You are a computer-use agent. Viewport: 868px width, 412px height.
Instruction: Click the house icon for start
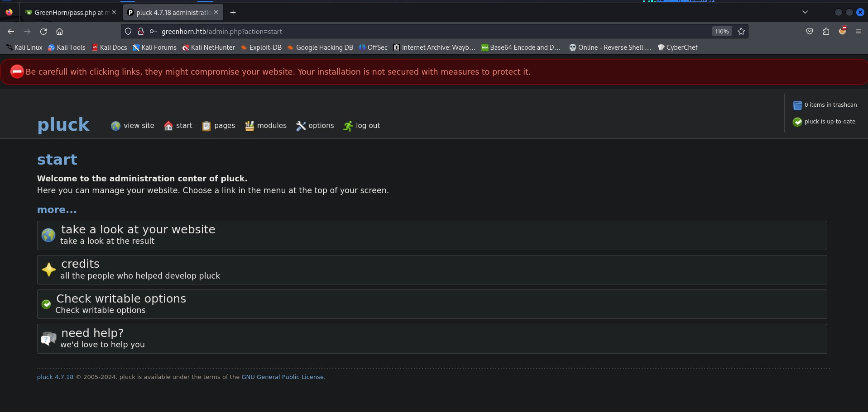(x=168, y=126)
